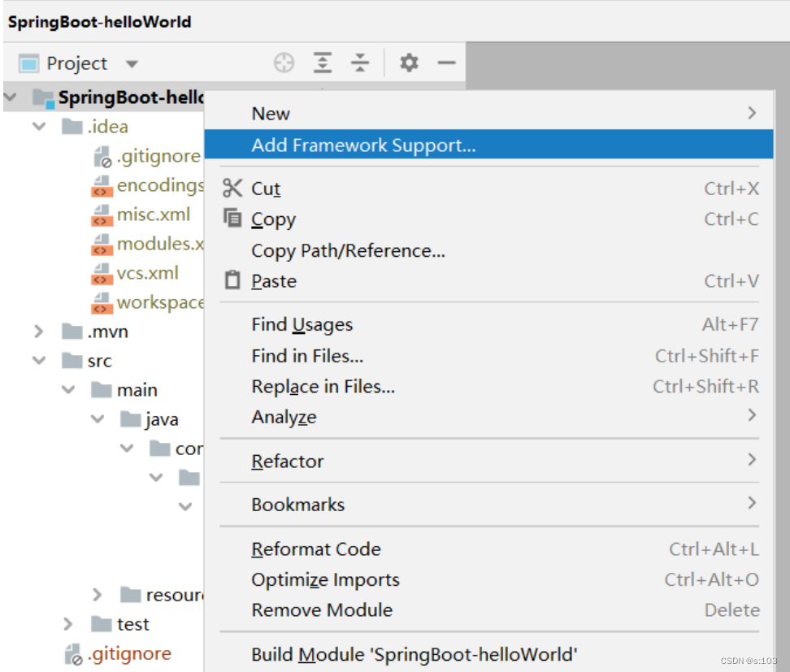The height and width of the screenshot is (672, 790).
Task: Open the New submenu arrow
Action: click(x=752, y=113)
